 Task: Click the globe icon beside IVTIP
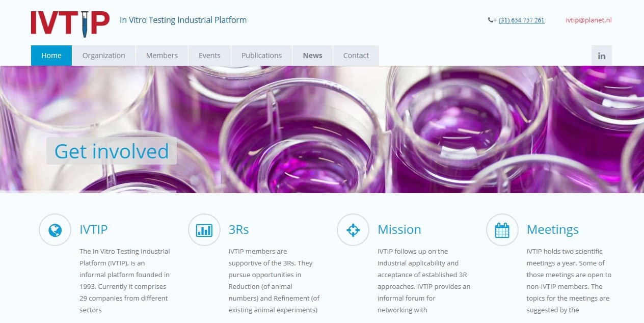tap(55, 230)
